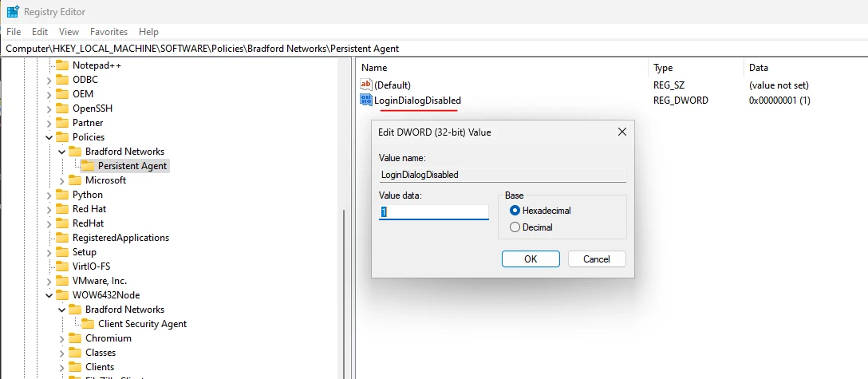The width and height of the screenshot is (868, 379).
Task: Click the Python folder icon
Action: pos(62,194)
